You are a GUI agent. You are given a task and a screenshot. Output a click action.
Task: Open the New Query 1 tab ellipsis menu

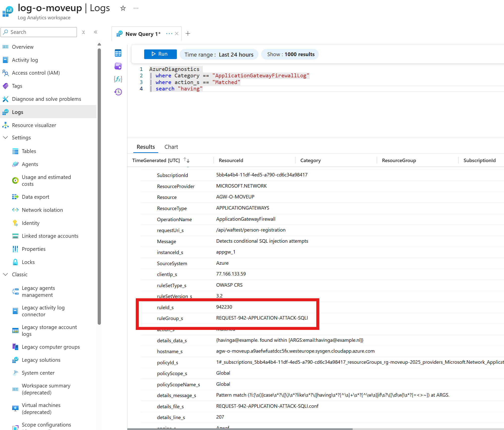tap(169, 34)
